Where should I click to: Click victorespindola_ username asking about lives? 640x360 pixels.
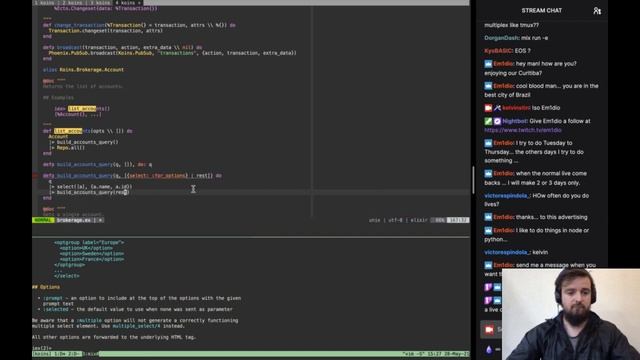[x=507, y=196]
